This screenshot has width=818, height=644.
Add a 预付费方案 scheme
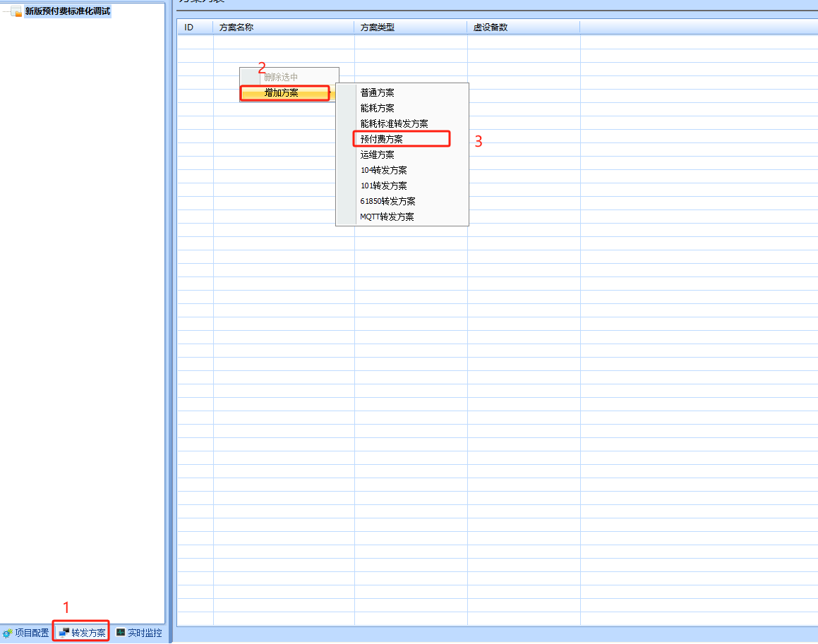click(382, 139)
